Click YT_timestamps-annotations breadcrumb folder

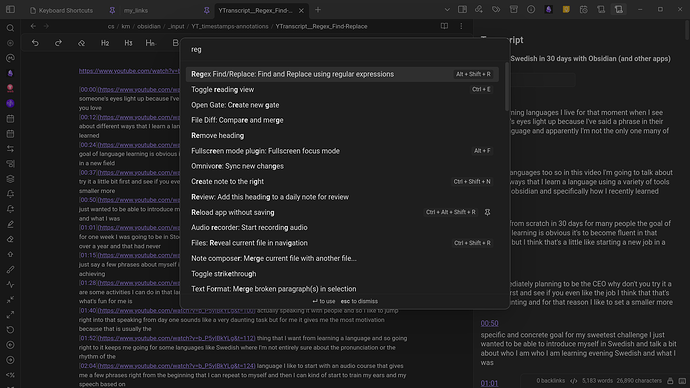[230, 26]
